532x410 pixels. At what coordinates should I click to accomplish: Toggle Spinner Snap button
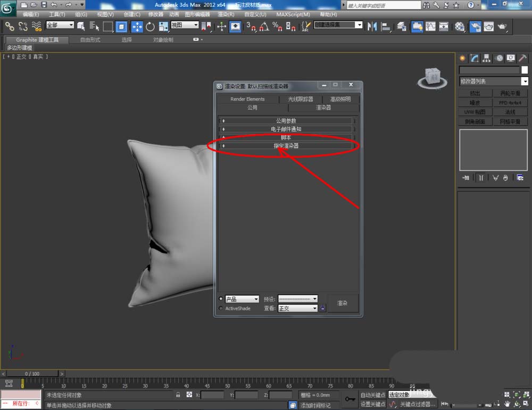click(x=290, y=27)
